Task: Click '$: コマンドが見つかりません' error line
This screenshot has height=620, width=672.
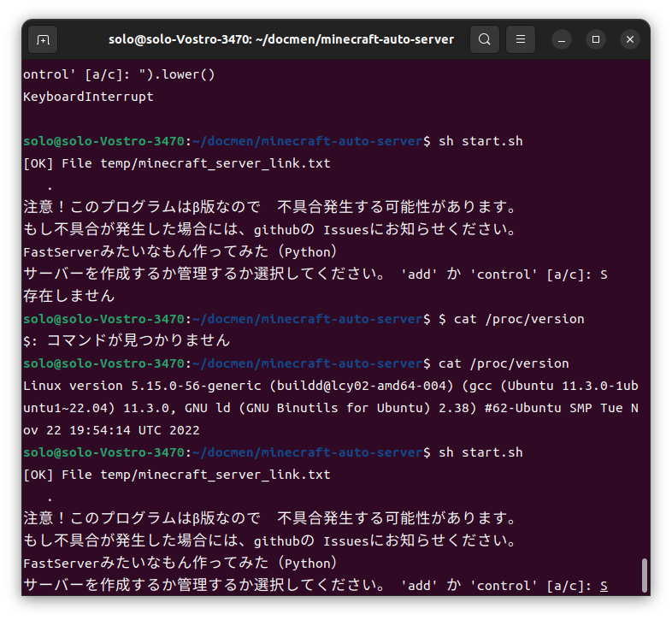Action: click(127, 341)
